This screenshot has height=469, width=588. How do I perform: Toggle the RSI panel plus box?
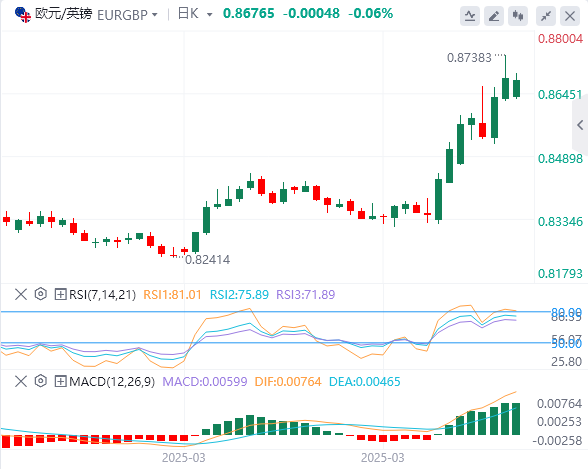coord(60,294)
